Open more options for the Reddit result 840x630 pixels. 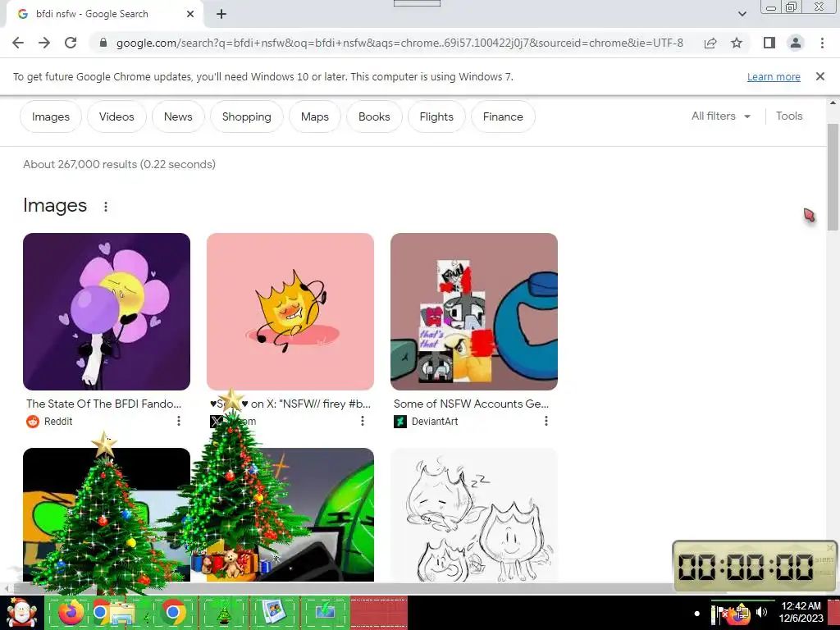pyautogui.click(x=178, y=421)
